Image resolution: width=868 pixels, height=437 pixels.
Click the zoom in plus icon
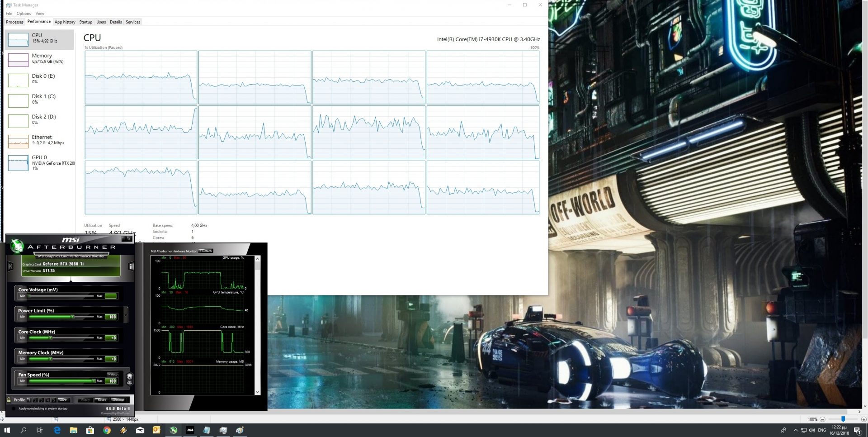[x=863, y=419]
